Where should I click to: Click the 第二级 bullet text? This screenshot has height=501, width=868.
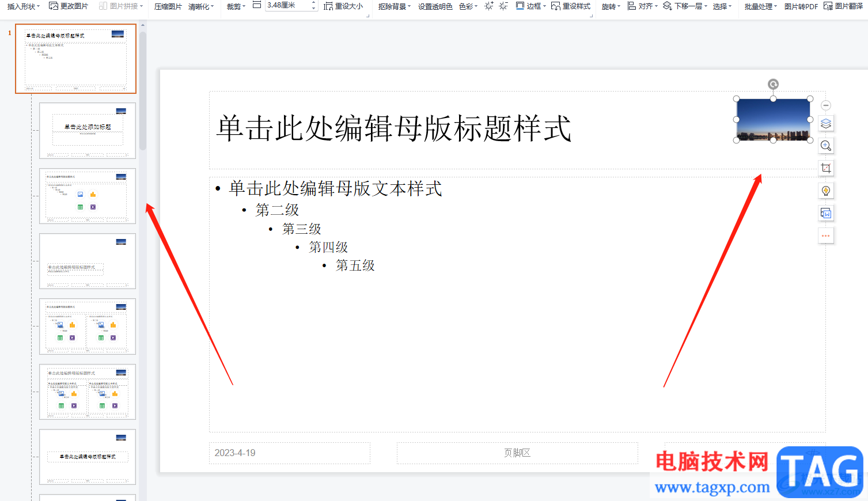tap(277, 210)
